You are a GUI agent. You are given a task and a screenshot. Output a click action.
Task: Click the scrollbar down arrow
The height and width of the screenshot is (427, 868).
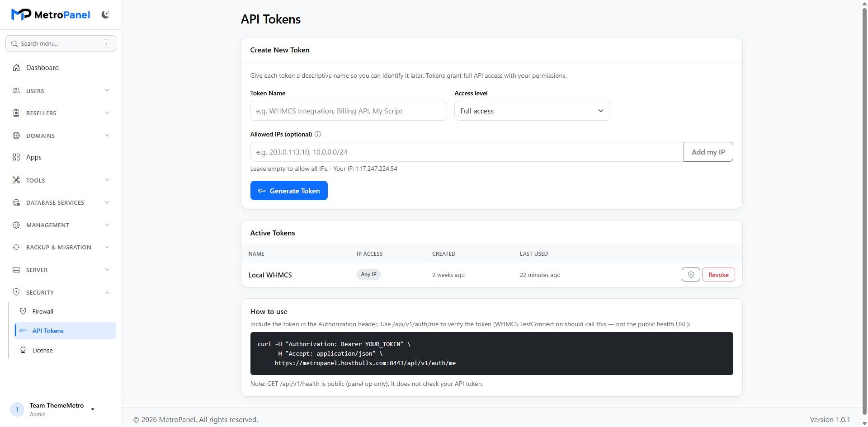pos(864,423)
